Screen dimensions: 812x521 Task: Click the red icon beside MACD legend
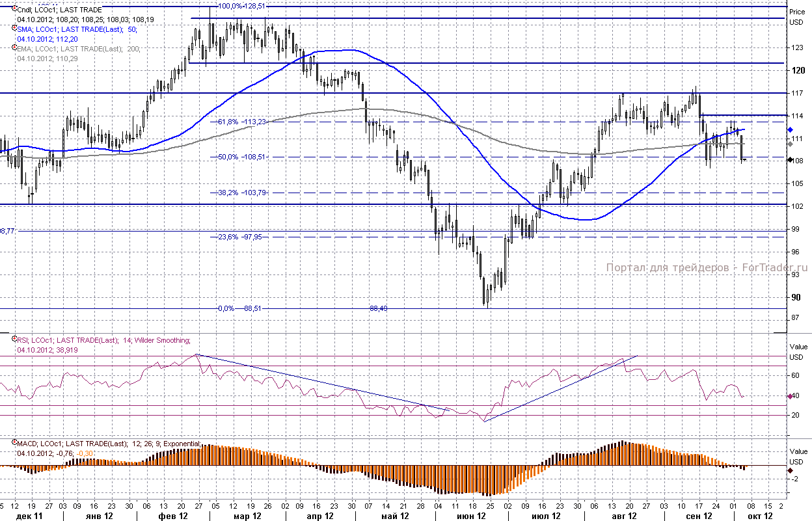pyautogui.click(x=15, y=443)
